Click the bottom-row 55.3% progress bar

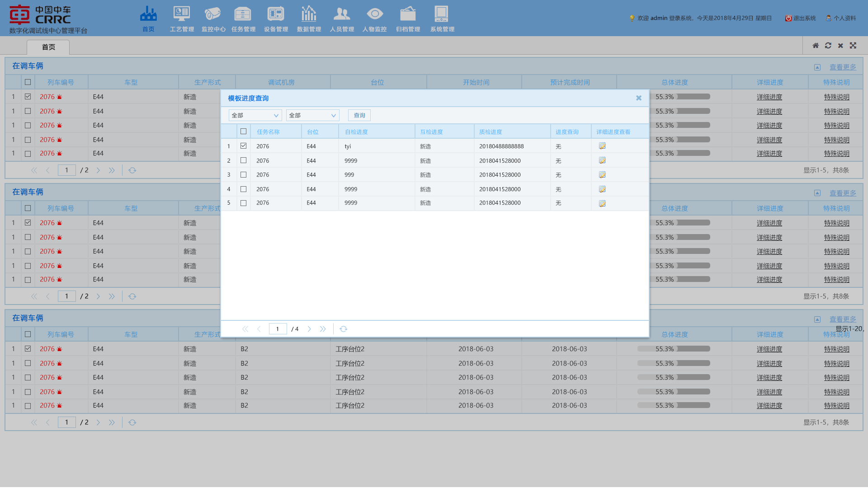(x=674, y=405)
